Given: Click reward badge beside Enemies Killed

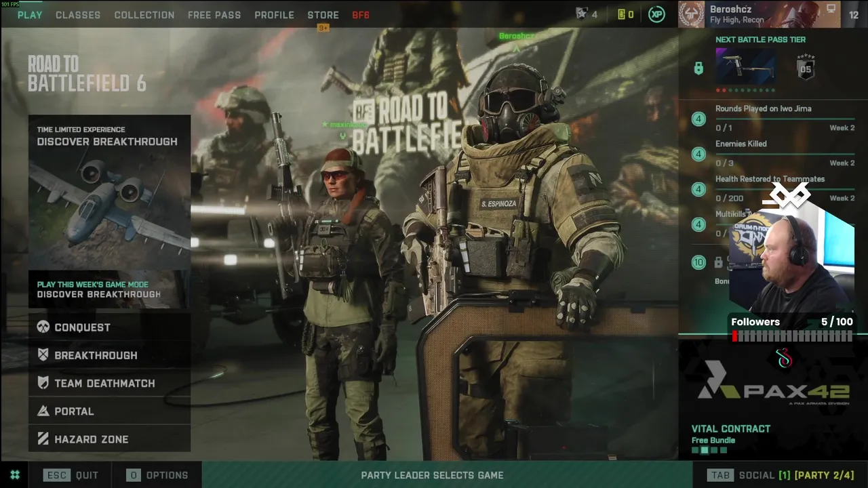Looking at the screenshot, I should pyautogui.click(x=698, y=155).
